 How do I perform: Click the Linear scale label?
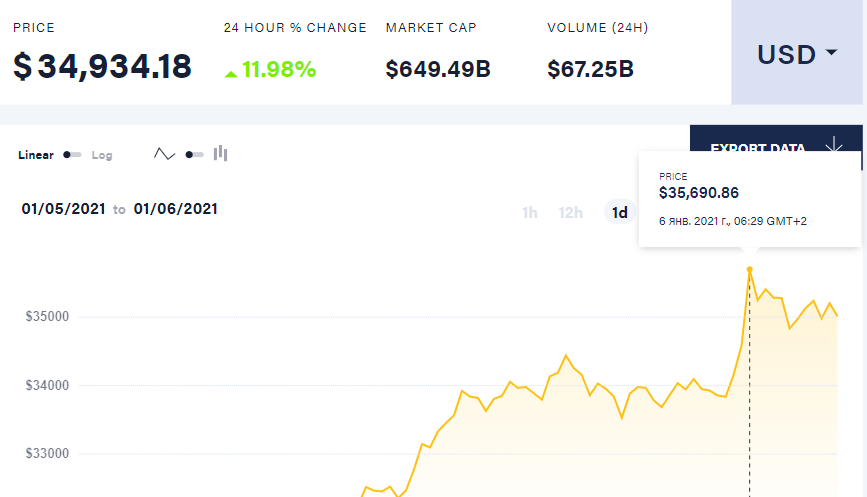[x=36, y=155]
